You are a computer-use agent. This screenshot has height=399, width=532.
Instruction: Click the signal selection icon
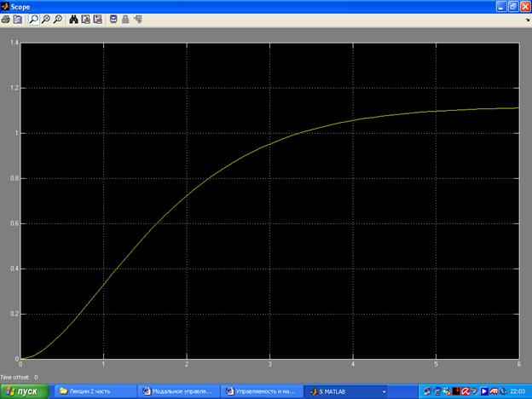(138, 20)
